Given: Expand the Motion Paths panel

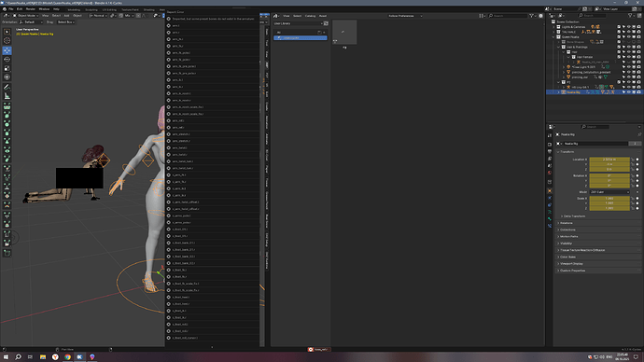Looking at the screenshot, I should 599,236.
